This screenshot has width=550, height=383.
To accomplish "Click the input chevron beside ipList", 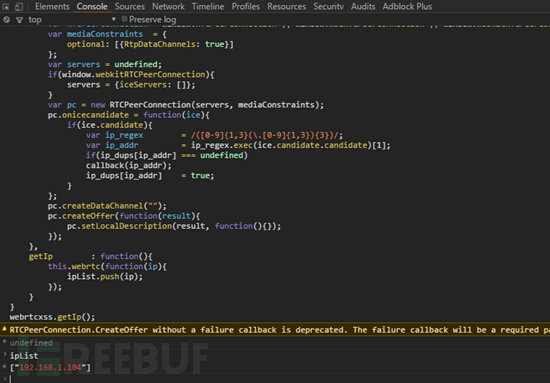I will (x=5, y=355).
